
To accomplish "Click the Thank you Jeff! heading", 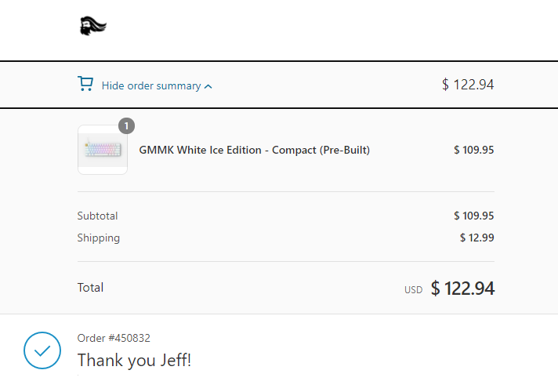I will pyautogui.click(x=134, y=360).
